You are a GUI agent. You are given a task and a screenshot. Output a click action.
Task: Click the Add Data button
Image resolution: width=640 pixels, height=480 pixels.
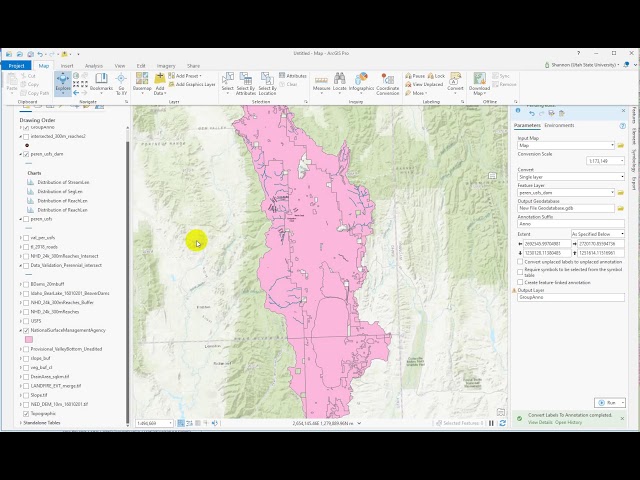click(160, 83)
